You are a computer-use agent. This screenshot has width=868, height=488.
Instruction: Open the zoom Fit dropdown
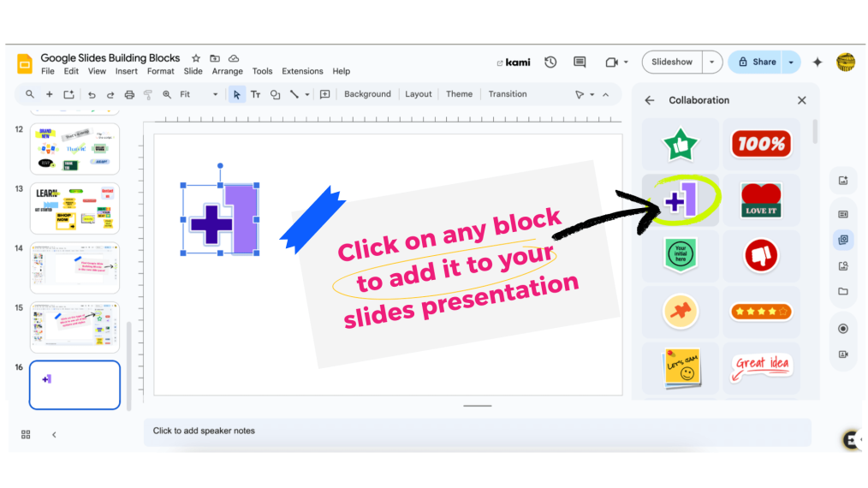coord(199,95)
